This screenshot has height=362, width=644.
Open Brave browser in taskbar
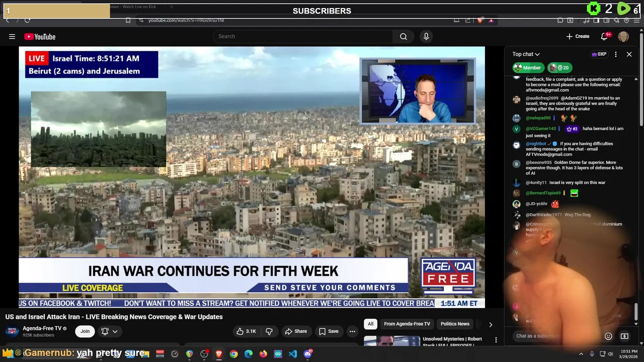pyautogui.click(x=219, y=354)
